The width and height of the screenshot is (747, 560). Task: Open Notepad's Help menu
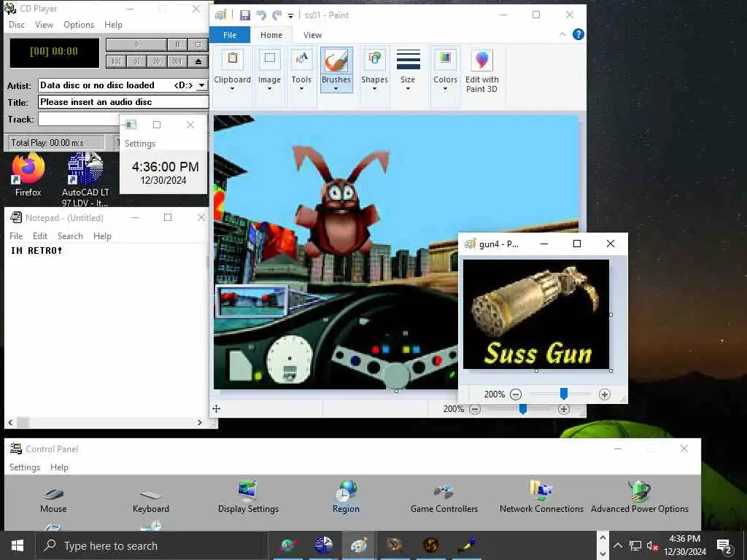[x=102, y=236]
